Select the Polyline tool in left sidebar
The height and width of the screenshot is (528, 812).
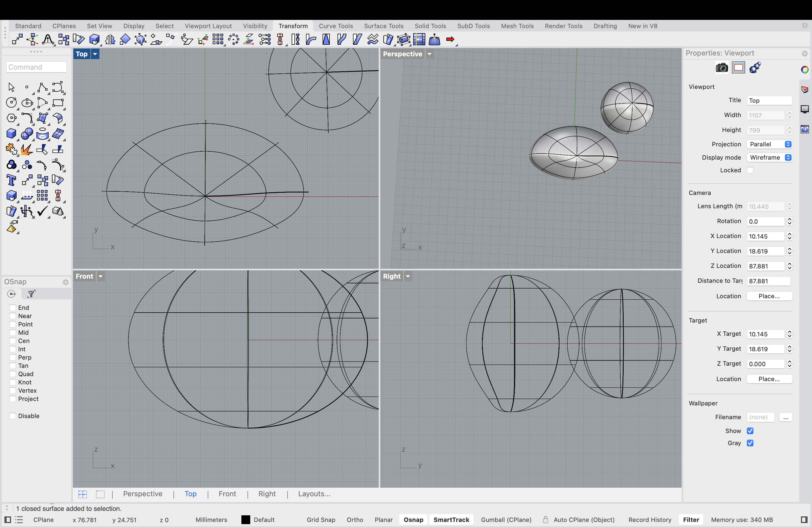42,87
